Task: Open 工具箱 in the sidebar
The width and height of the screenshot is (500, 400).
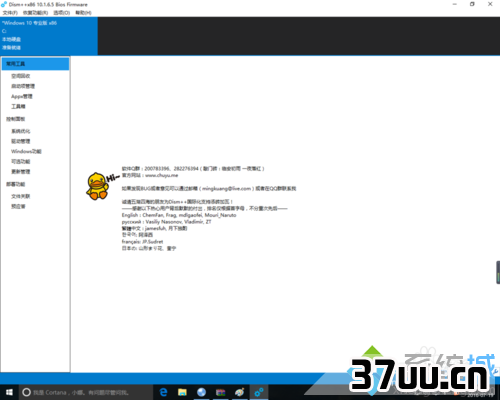Action: pos(18,106)
